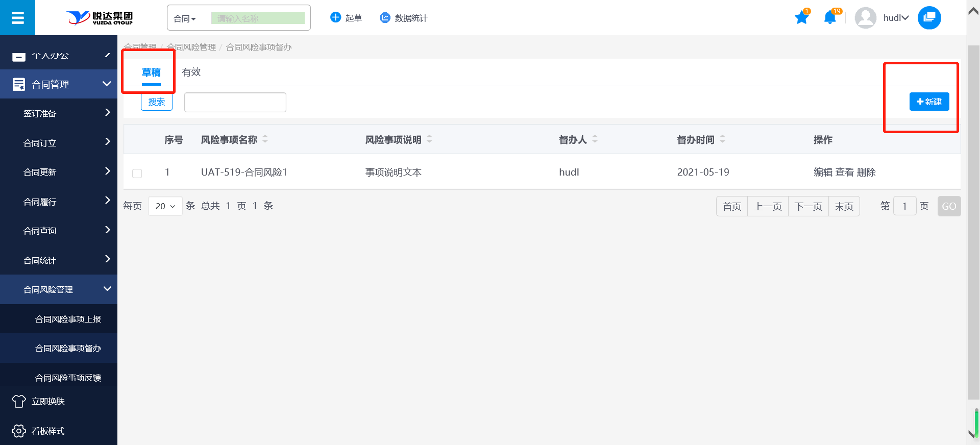The image size is (980, 445).
Task: Click the search text field beside 搜索
Action: click(x=235, y=102)
